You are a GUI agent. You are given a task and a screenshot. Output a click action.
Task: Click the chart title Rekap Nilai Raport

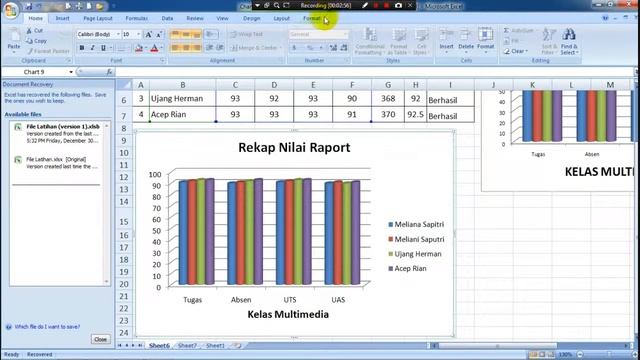pos(294,147)
